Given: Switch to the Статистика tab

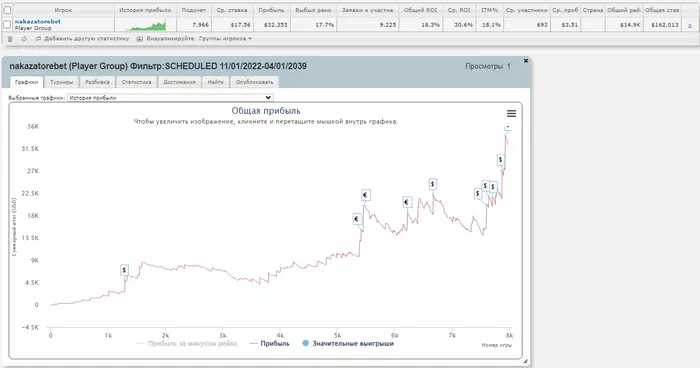Looking at the screenshot, I should (137, 82).
